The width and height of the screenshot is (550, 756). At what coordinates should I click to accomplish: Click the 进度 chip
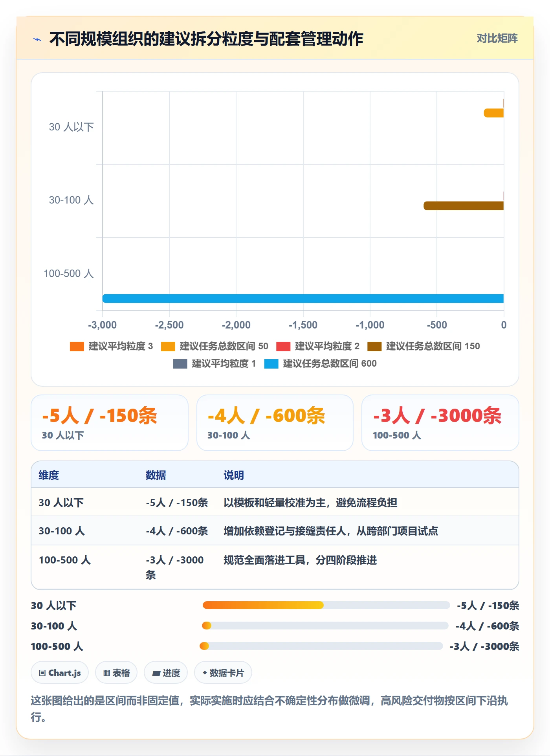tap(166, 673)
